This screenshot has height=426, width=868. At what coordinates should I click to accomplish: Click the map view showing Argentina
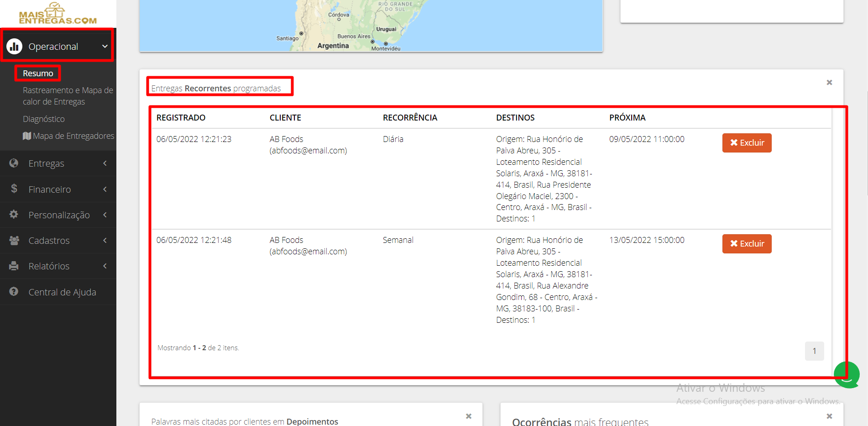coord(371,25)
